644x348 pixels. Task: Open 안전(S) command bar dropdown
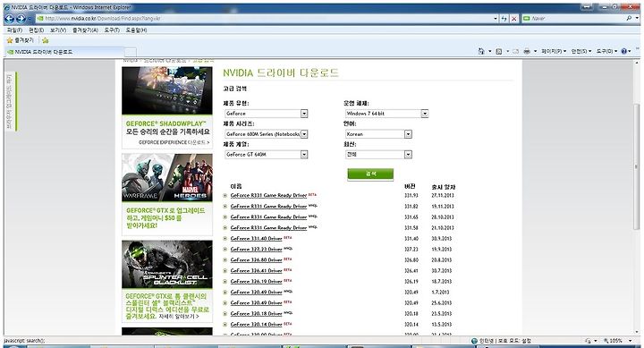click(581, 51)
